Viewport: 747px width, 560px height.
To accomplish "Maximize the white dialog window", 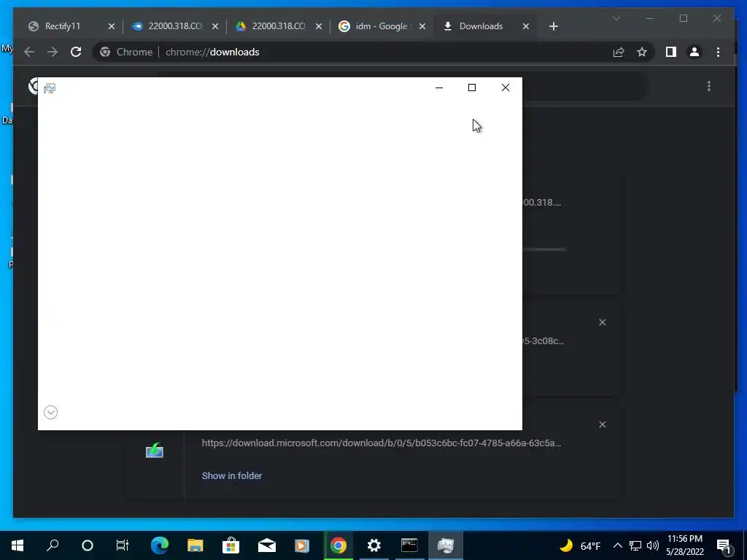I will 472,87.
